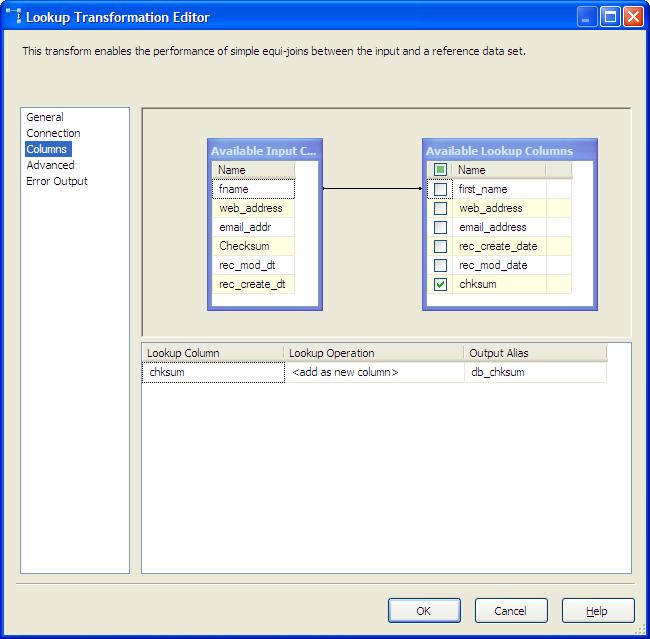Maximize the editor window

(x=610, y=17)
